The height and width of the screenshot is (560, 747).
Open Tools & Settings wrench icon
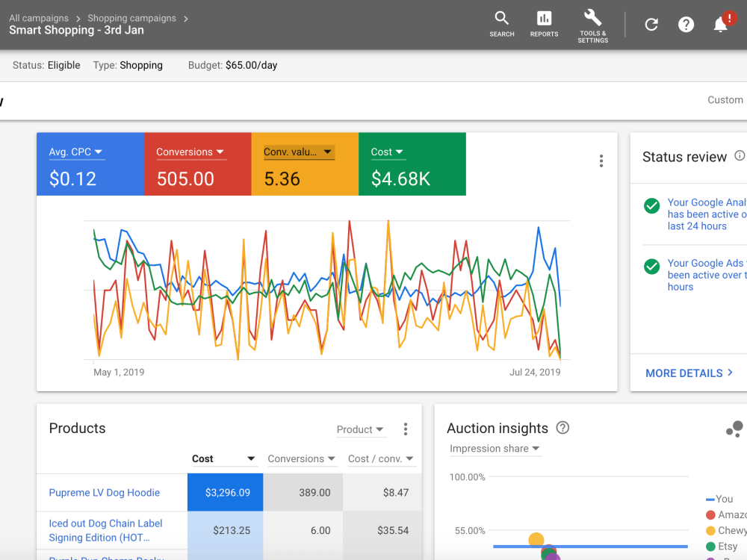point(592,25)
